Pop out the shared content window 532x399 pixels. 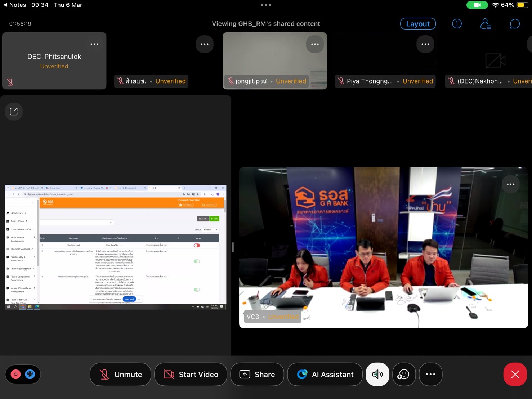click(x=14, y=112)
